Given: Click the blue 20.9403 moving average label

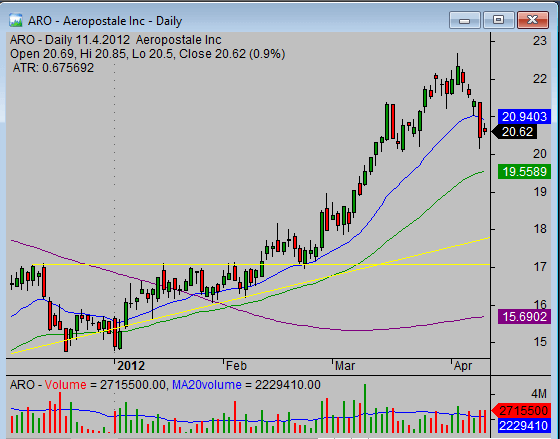Looking at the screenshot, I should [x=524, y=117].
